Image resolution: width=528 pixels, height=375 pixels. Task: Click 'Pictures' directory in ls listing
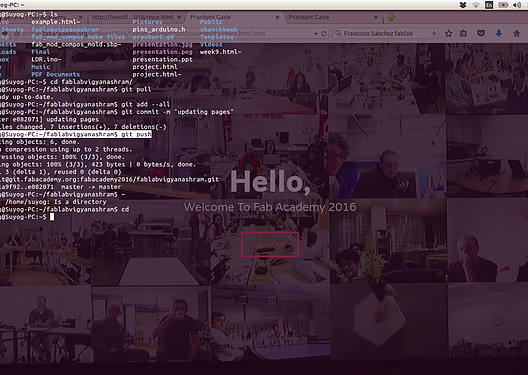pos(147,22)
